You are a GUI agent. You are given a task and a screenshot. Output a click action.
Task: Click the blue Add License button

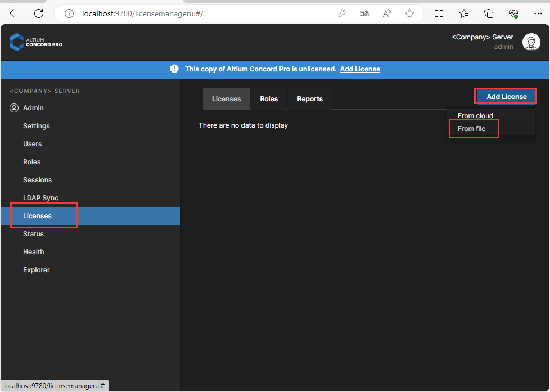507,97
